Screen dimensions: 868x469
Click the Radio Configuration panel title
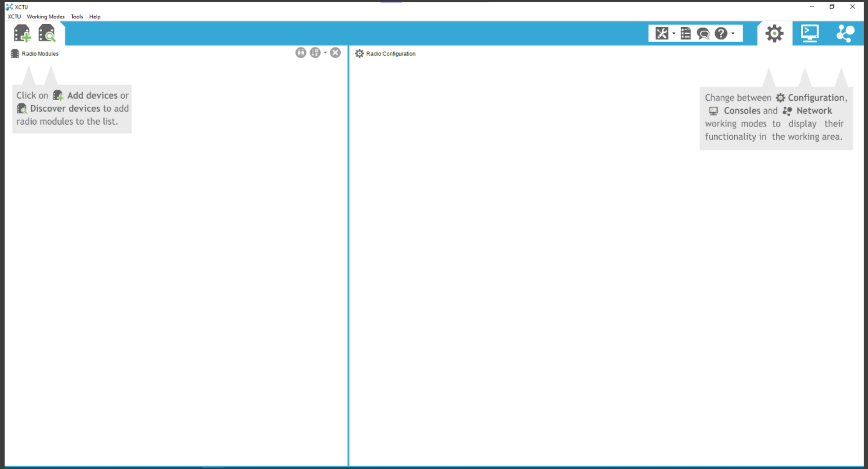390,54
